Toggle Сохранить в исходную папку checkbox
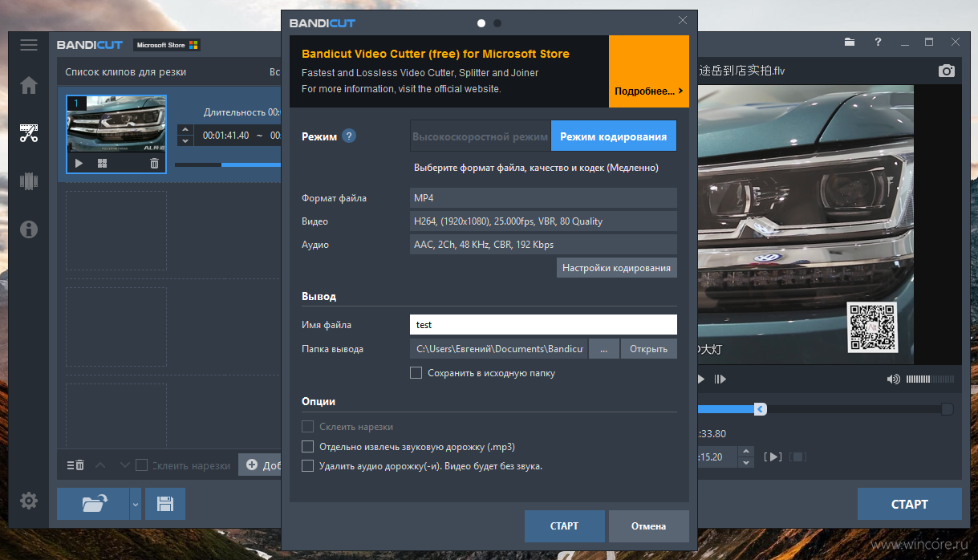The width and height of the screenshot is (978, 560). [416, 372]
